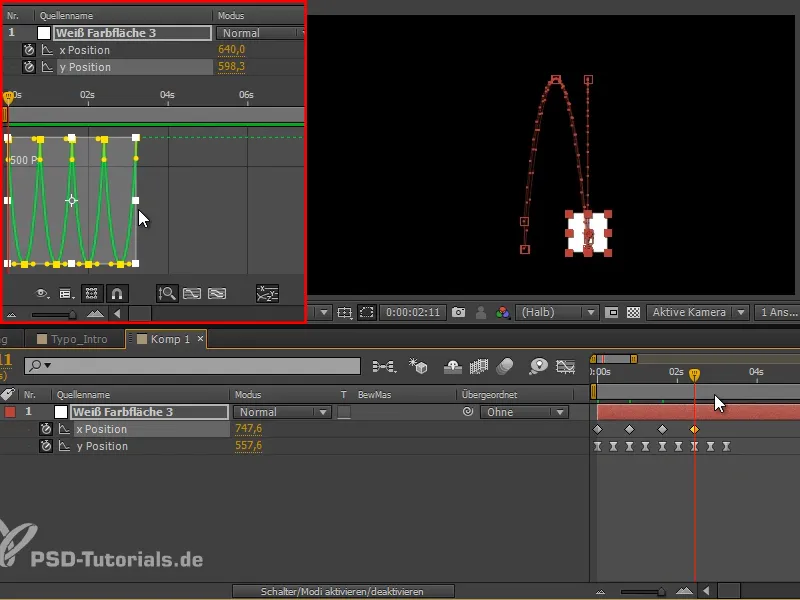The height and width of the screenshot is (600, 800).
Task: Switch to the Typo_Intro tab
Action: pyautogui.click(x=72, y=339)
